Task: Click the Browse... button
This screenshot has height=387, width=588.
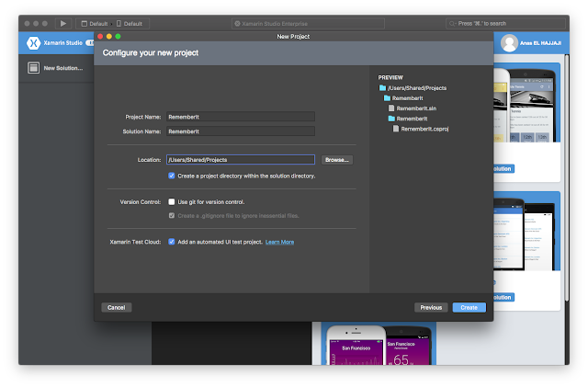Action: [337, 160]
